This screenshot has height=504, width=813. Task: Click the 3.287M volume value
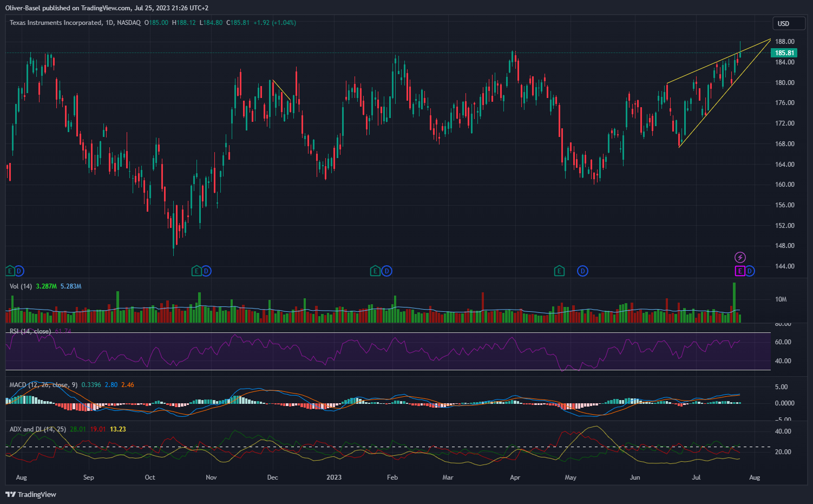46,286
